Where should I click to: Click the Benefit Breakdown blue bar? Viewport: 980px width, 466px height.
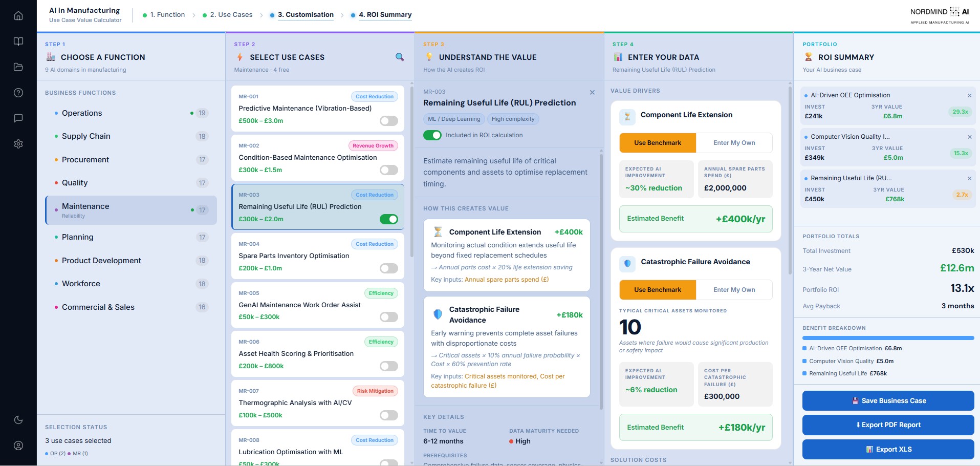tap(888, 338)
